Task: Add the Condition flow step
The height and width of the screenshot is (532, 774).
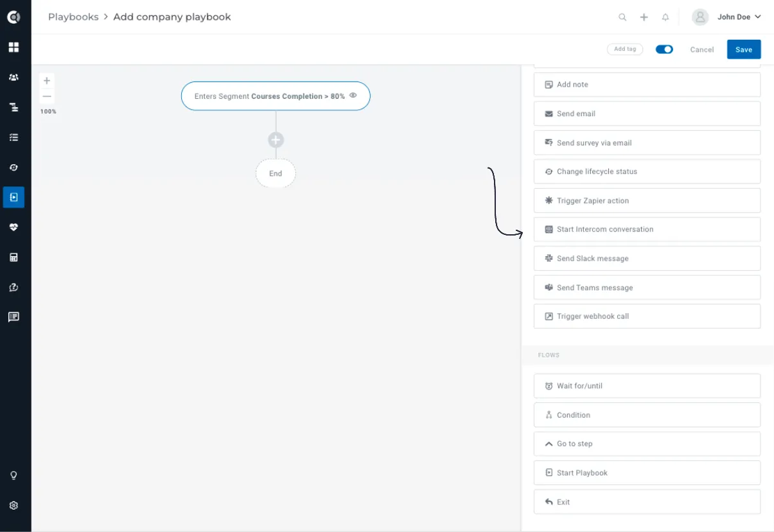Action: click(647, 415)
